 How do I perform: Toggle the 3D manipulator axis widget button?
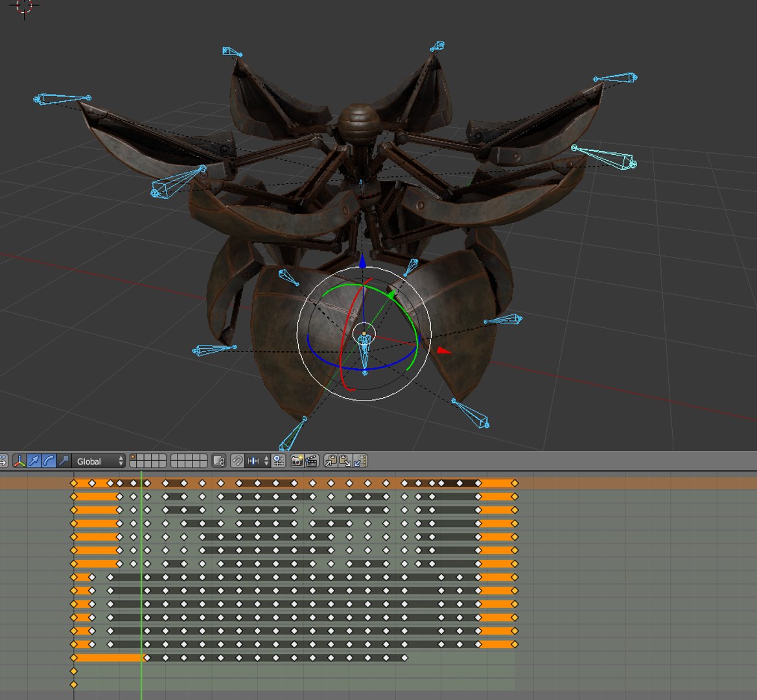click(19, 461)
